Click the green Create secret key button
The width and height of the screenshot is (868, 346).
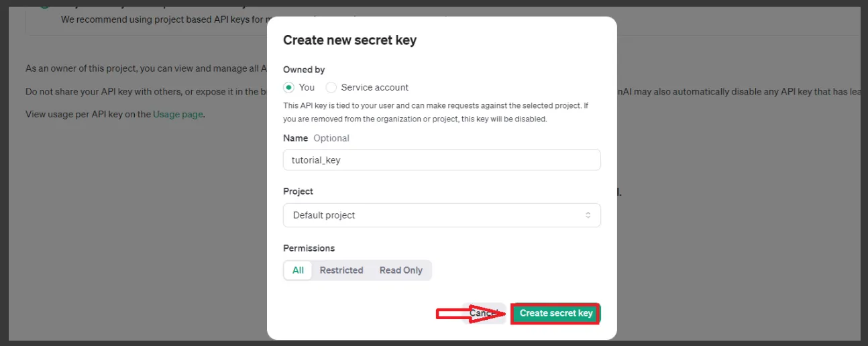(x=555, y=313)
